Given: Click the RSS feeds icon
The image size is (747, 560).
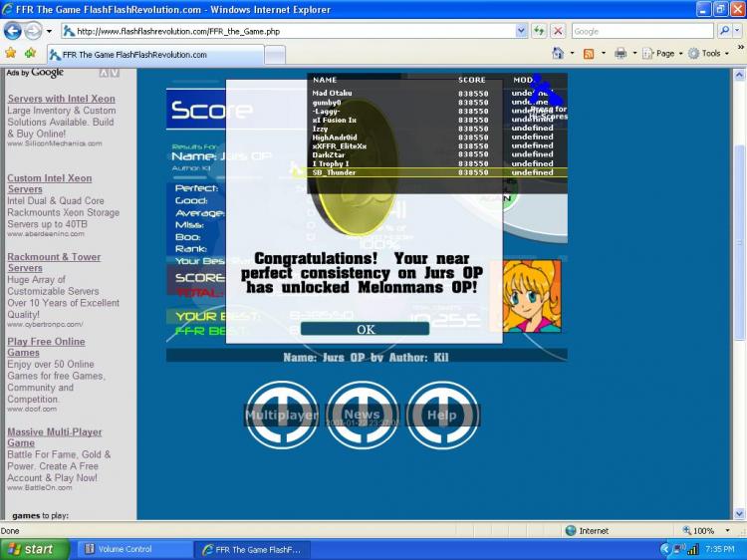Looking at the screenshot, I should pyautogui.click(x=589, y=54).
